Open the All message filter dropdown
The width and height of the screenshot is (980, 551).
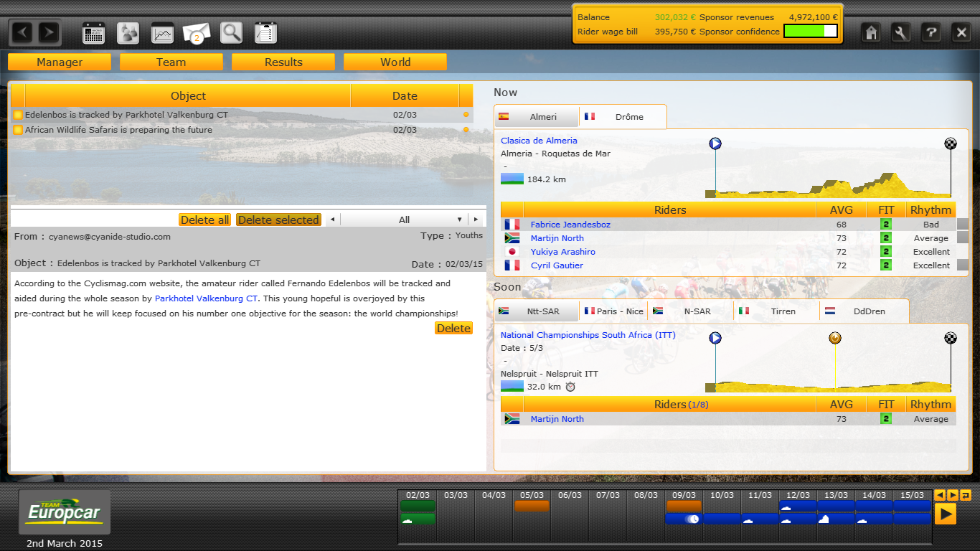click(x=405, y=220)
